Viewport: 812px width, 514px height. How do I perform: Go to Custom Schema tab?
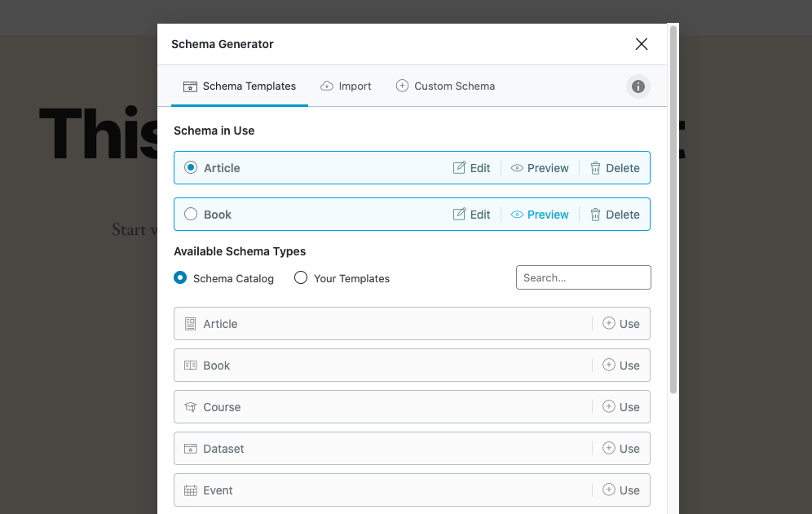point(445,86)
